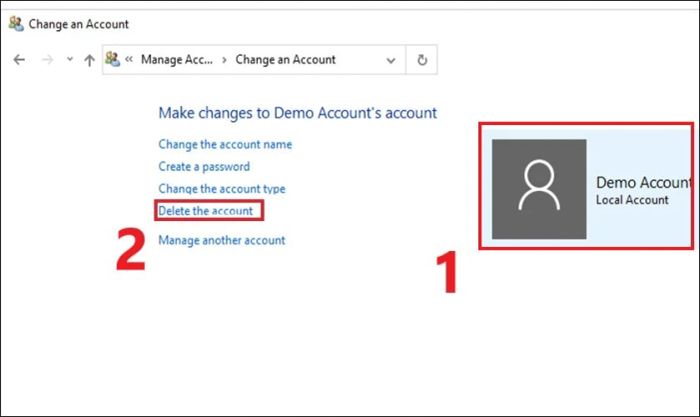700x417 pixels.
Task: Select Change an Account breadcrumb
Action: (x=285, y=59)
